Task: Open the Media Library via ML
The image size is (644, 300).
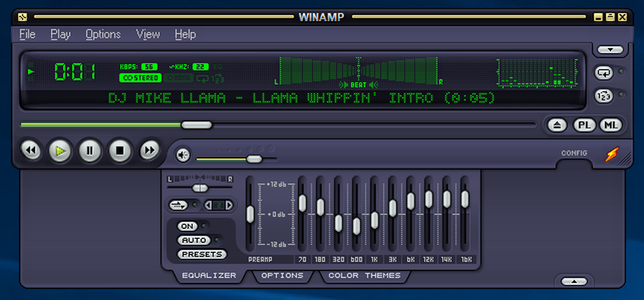Action: (610, 126)
